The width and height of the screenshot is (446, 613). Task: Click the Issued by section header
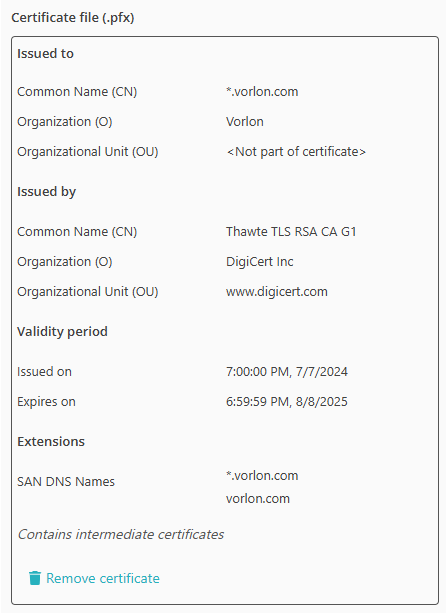click(x=47, y=192)
